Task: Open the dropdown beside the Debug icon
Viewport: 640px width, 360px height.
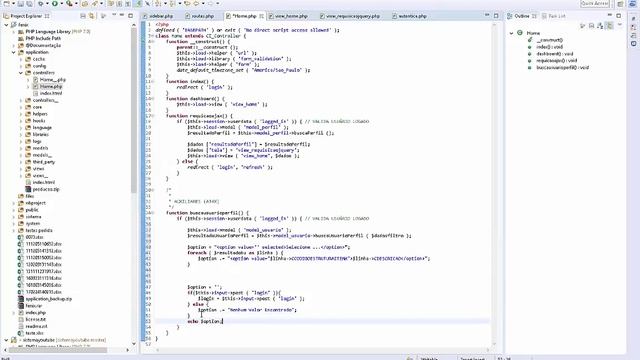Action: 47,4
